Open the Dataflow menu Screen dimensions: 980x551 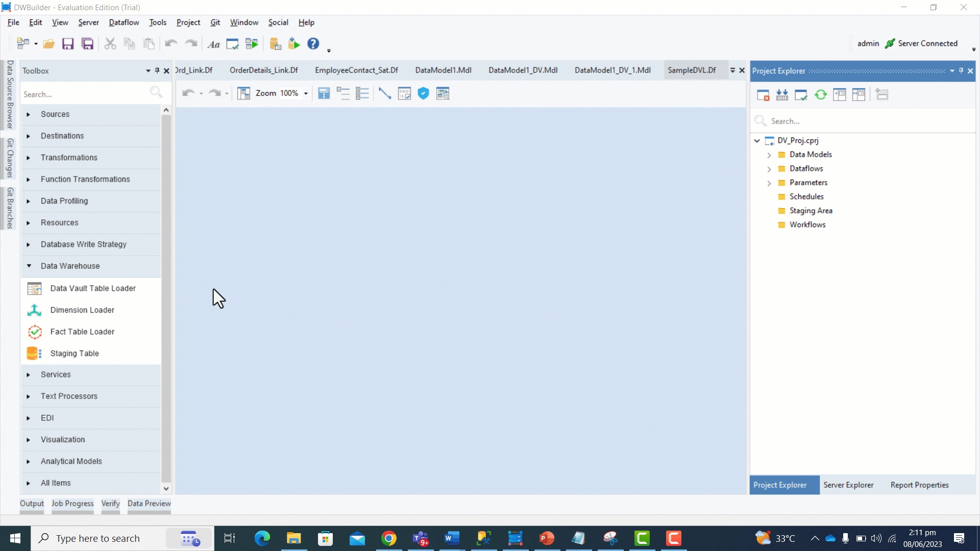click(x=124, y=22)
